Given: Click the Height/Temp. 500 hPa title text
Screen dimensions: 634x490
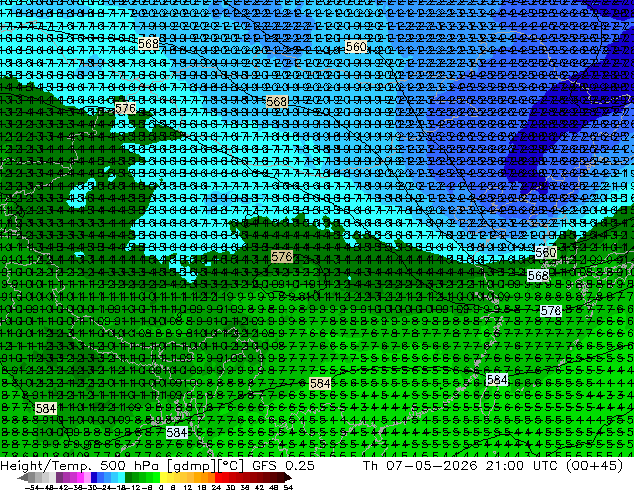Looking at the screenshot, I should tap(82, 466).
